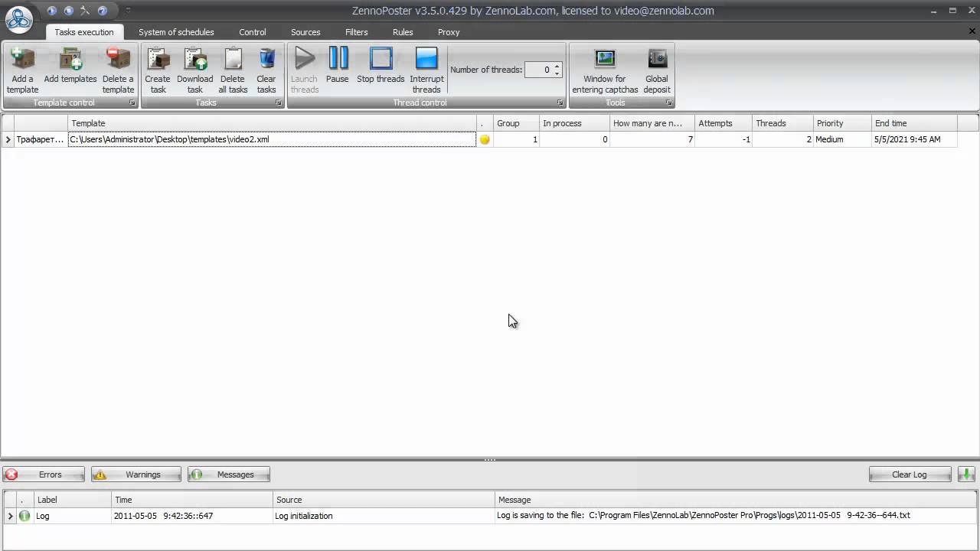The width and height of the screenshot is (980, 551).
Task: Expand the video2.xml task row arrow
Action: 8,139
